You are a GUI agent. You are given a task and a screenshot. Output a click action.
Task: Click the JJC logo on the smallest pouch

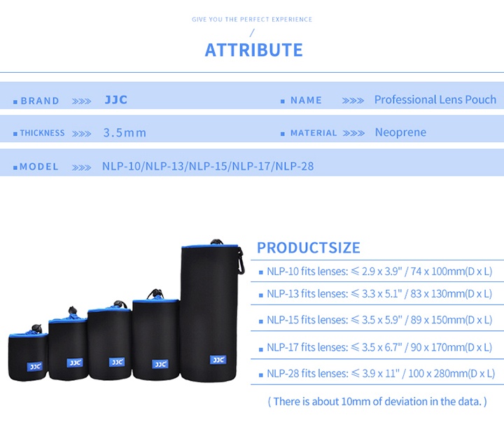click(34, 366)
